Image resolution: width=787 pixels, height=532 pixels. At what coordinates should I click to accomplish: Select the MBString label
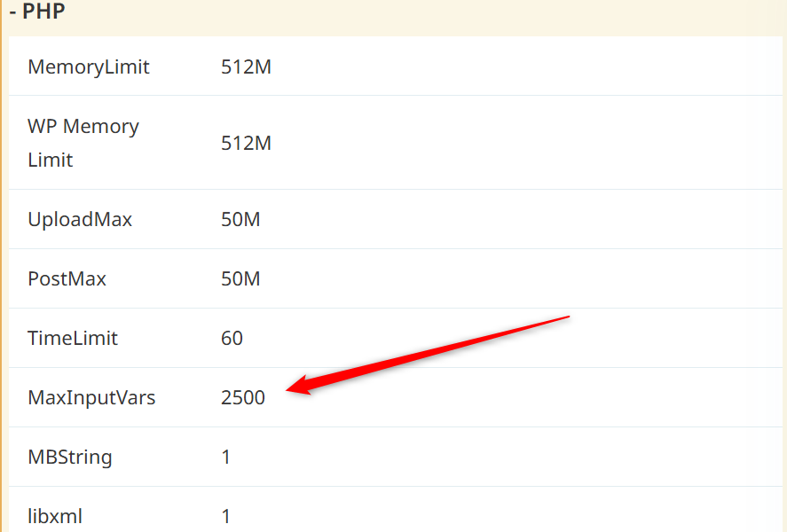click(x=70, y=457)
